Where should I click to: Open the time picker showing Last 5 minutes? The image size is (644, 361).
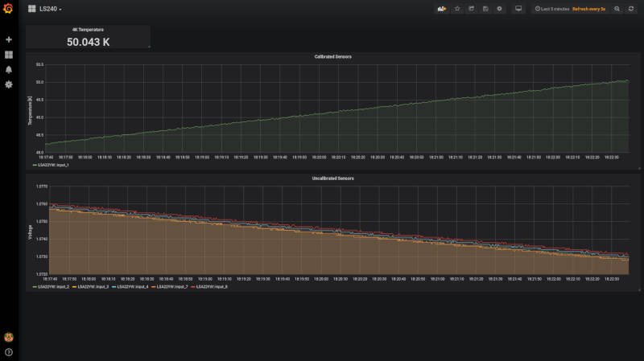click(x=552, y=9)
